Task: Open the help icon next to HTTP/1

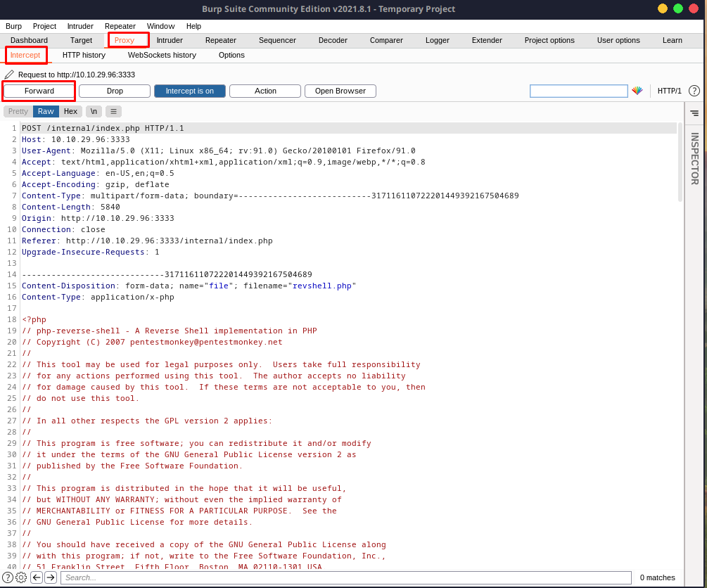Action: (x=694, y=91)
